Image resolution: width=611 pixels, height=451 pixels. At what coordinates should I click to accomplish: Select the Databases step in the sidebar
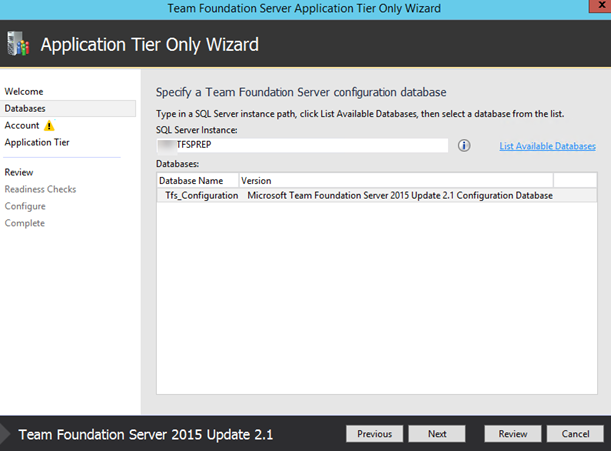click(68, 108)
